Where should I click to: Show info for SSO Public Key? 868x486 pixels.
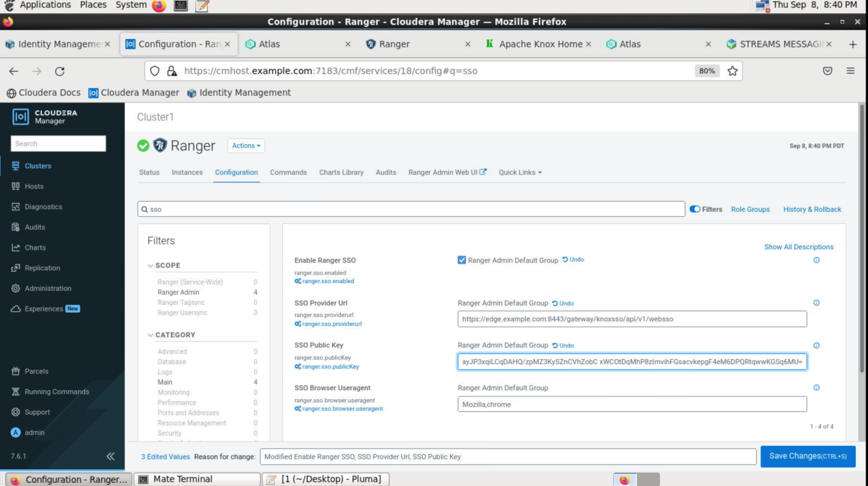(816, 345)
